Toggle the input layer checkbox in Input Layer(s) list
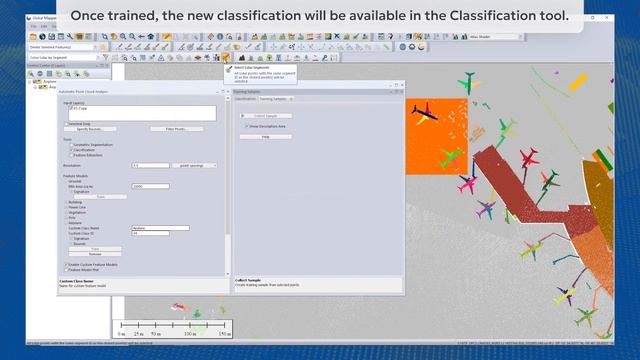Image resolution: width=640 pixels, height=360 pixels. [x=71, y=109]
